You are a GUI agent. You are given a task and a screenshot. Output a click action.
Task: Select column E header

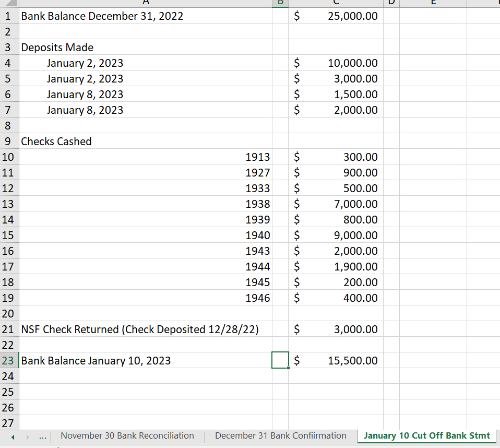433,3
